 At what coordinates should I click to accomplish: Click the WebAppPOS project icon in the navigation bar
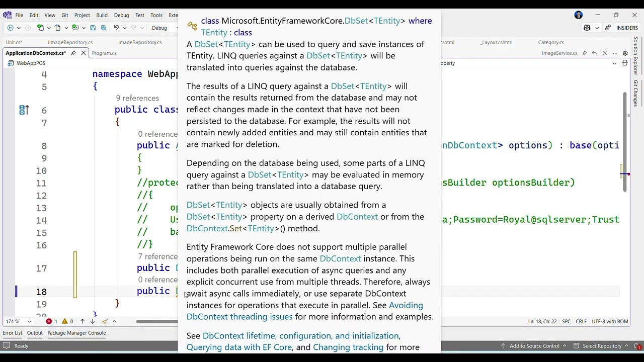[11, 63]
